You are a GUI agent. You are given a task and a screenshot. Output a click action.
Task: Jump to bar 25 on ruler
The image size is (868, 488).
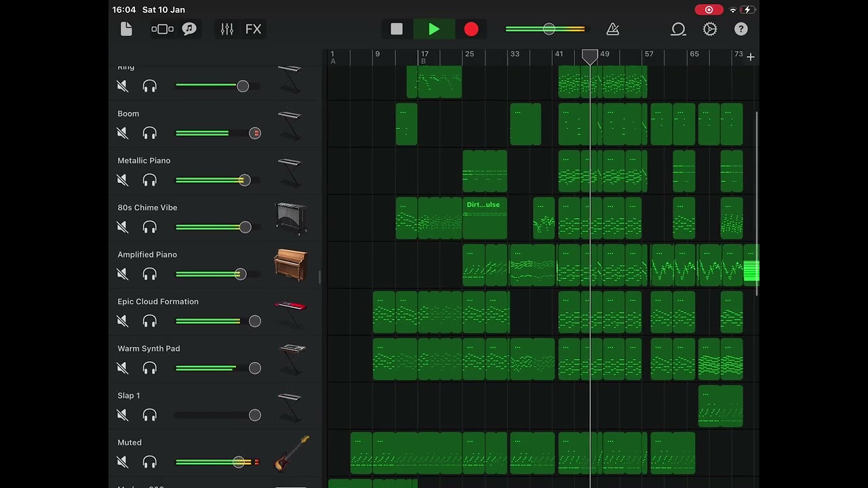coord(469,54)
